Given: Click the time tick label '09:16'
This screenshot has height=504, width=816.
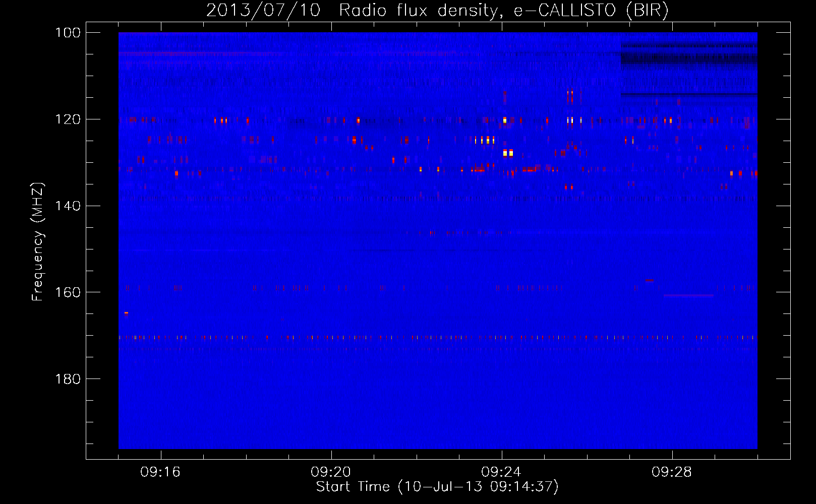Looking at the screenshot, I should (x=160, y=472).
